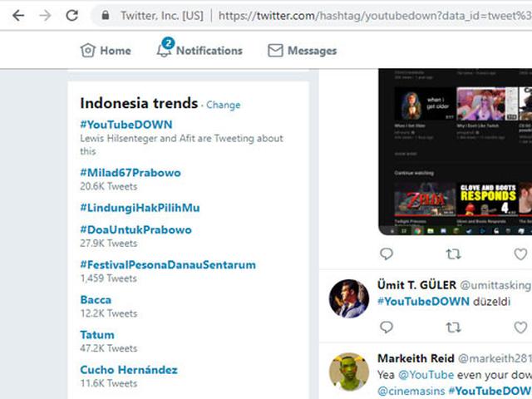Click #YouTubeDOWN hashtag in Ümit's tweet
The image size is (532, 399).
point(423,301)
